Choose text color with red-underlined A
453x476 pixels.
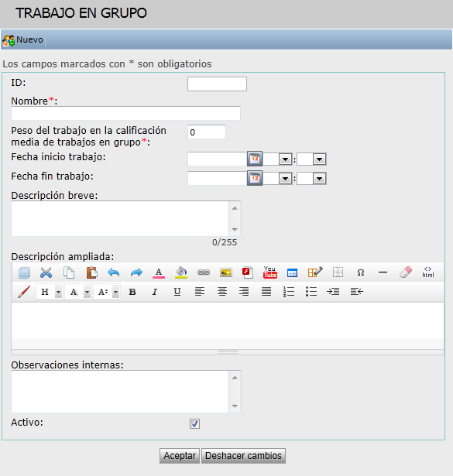click(x=159, y=272)
